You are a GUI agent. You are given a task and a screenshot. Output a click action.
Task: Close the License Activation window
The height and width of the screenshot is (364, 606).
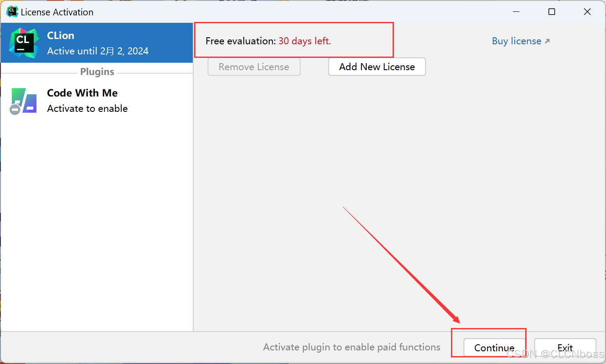[x=587, y=12]
